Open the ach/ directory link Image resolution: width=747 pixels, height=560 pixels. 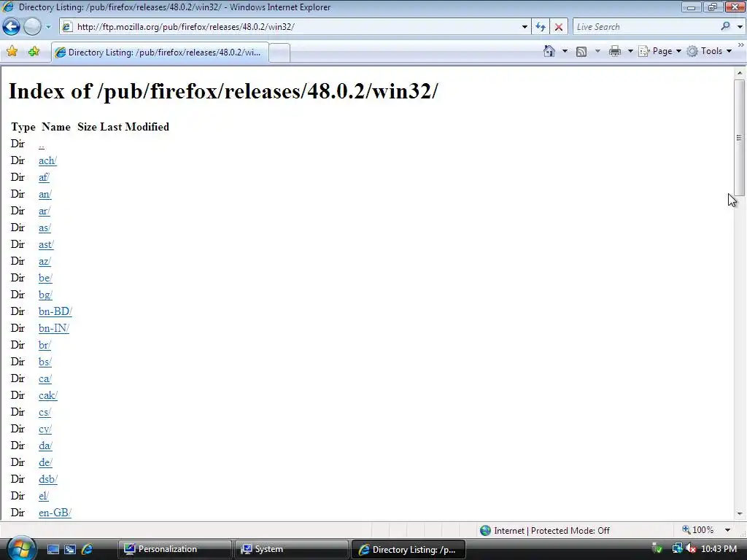47,160
